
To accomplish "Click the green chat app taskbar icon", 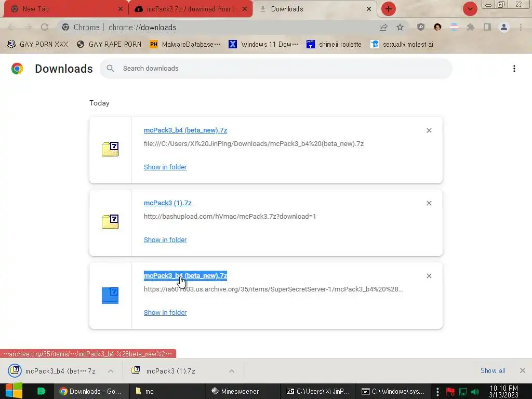I will coord(41,391).
